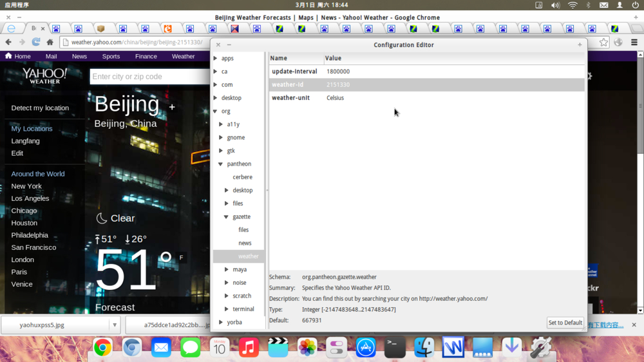
Task: Collapse the org node in tree
Action: tap(215, 111)
